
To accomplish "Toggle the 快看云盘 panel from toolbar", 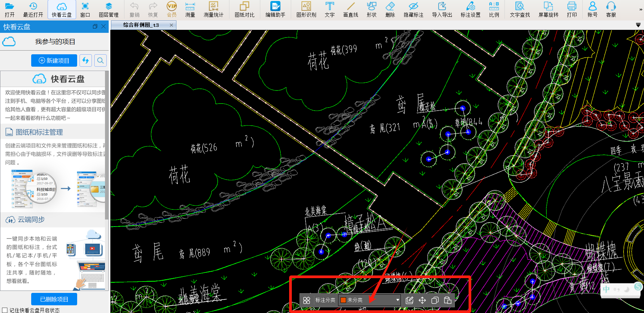I will point(62,9).
